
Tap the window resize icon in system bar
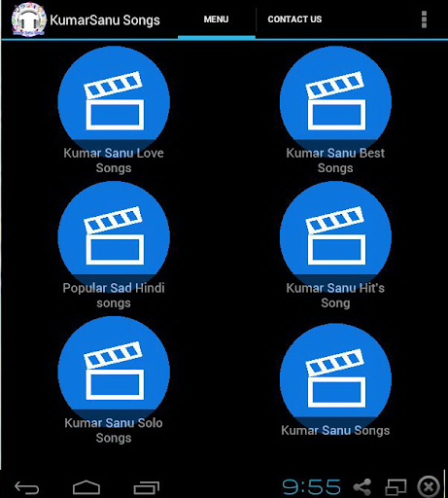point(396,486)
